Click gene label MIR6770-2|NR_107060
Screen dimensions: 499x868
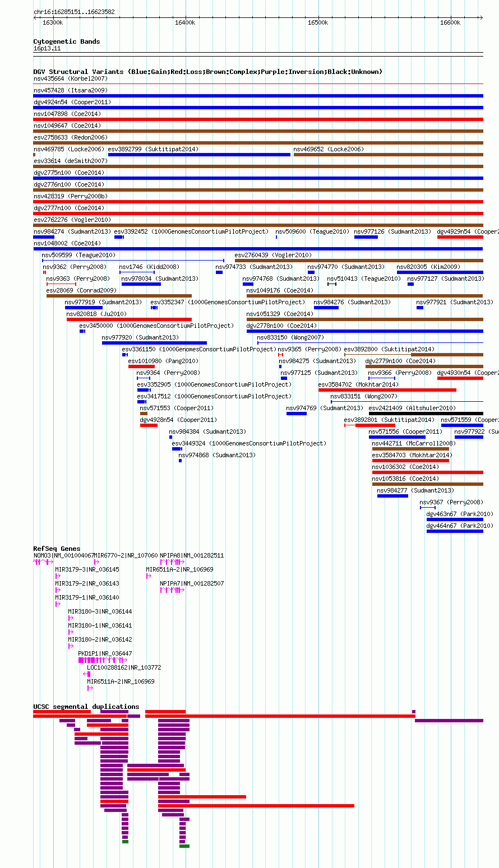(126, 555)
